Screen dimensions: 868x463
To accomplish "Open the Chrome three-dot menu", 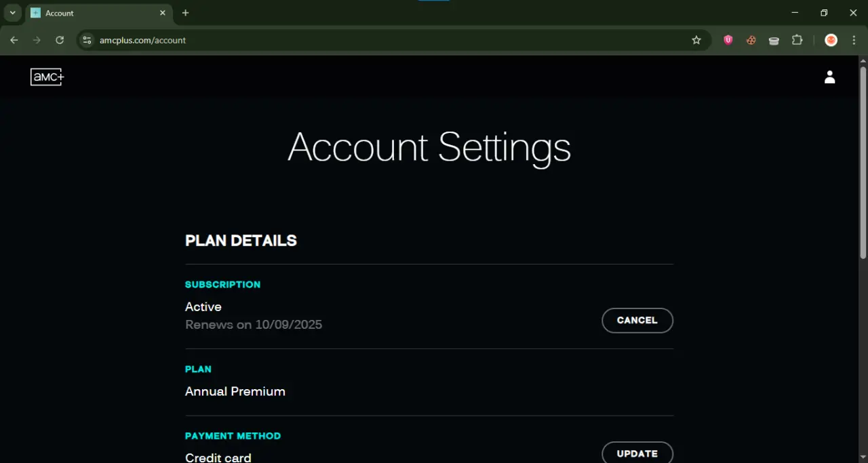I will (x=854, y=41).
